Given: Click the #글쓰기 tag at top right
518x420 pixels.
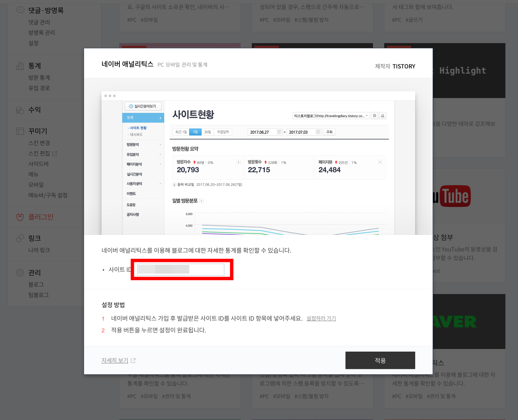Looking at the screenshot, I should point(414,20).
